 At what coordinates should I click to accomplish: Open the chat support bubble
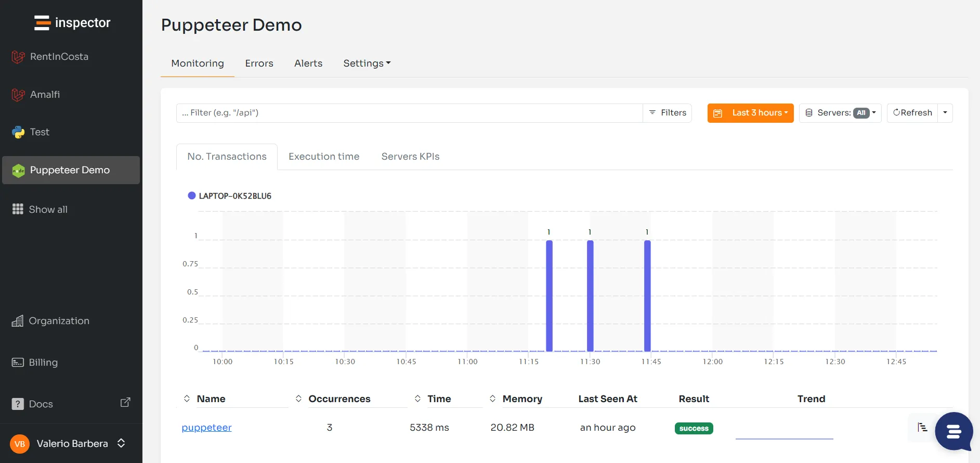coord(953,431)
